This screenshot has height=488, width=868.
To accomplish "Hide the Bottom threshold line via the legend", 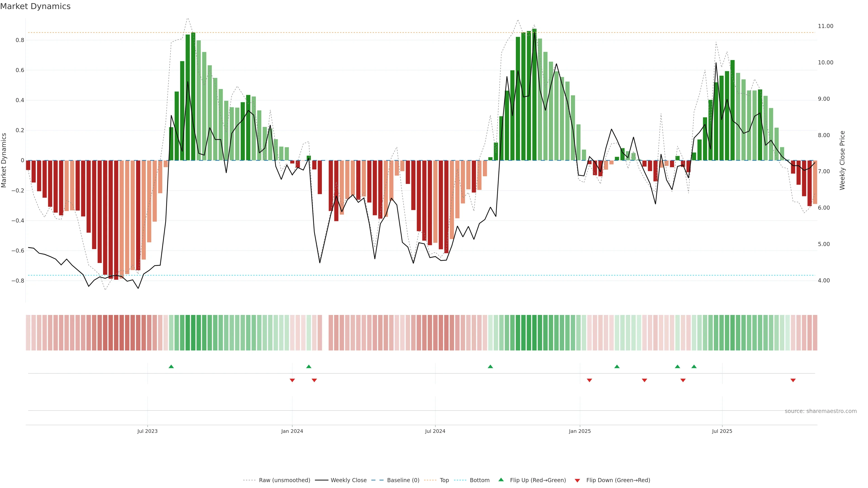I will click(x=479, y=480).
